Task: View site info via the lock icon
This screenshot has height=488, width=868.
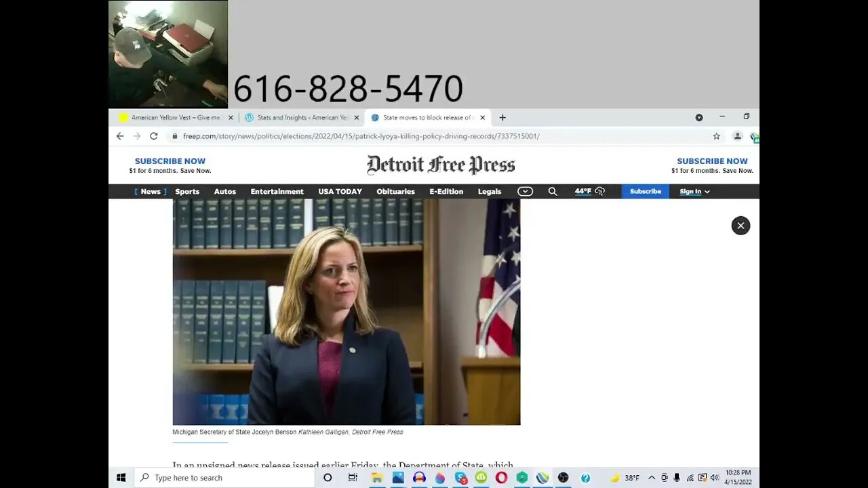Action: pos(174,136)
